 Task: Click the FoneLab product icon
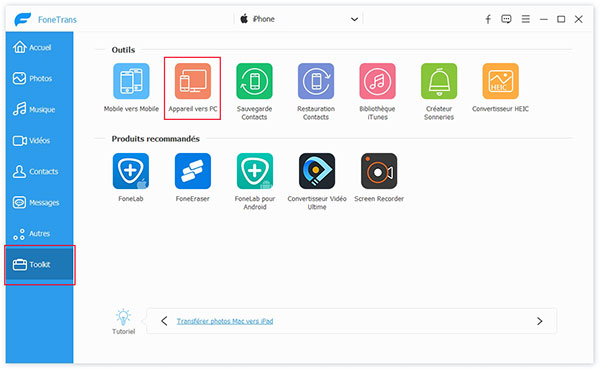pos(131,171)
